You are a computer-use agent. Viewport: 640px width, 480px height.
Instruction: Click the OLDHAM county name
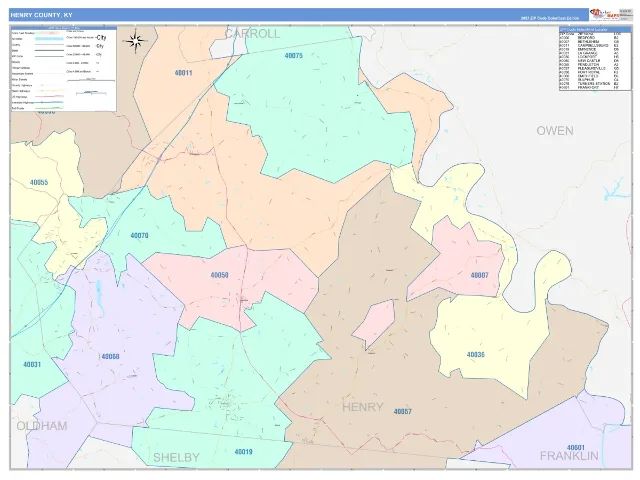click(42, 426)
